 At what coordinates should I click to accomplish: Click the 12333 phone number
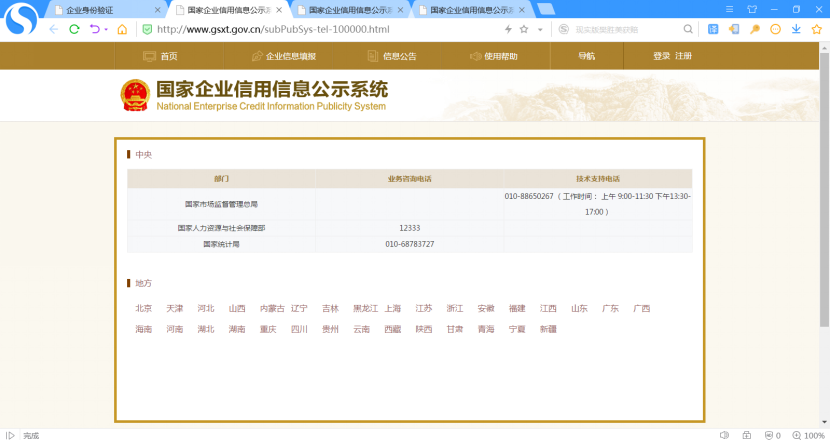pos(410,228)
